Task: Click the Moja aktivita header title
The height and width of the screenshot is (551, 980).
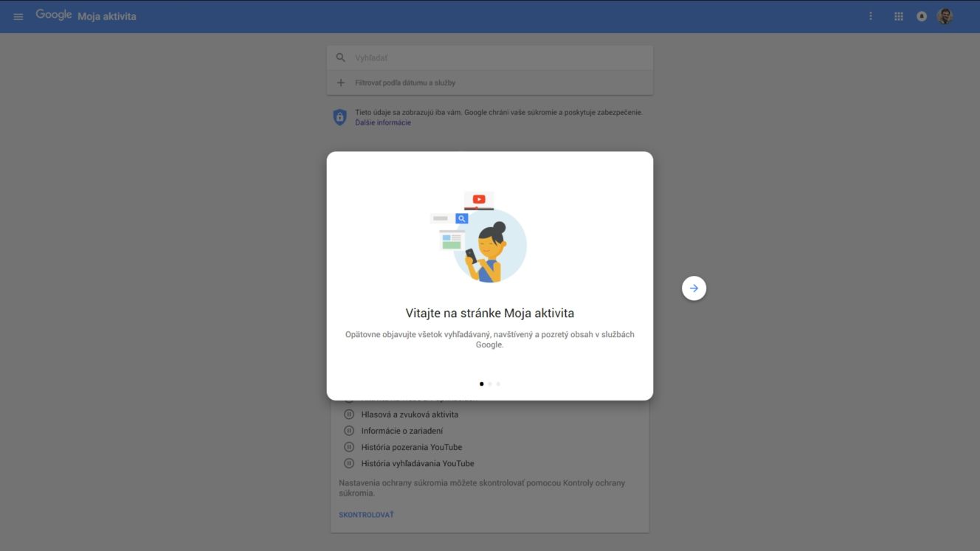Action: pos(107,16)
